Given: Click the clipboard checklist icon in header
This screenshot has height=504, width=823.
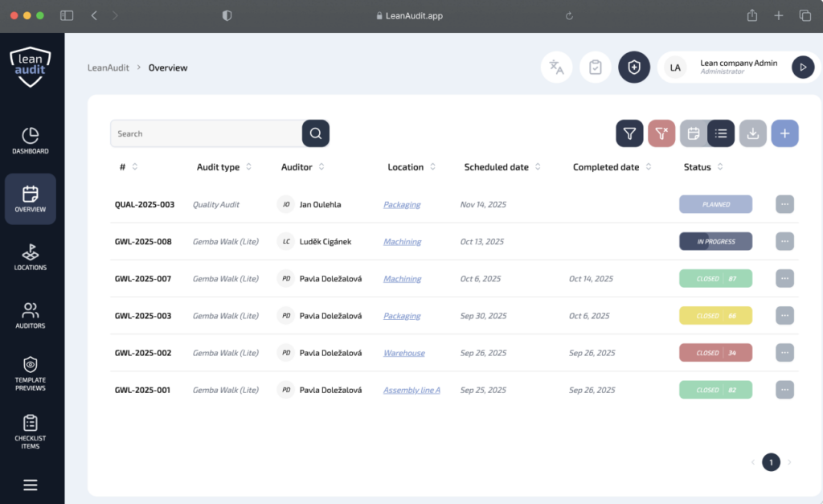Looking at the screenshot, I should [595, 68].
